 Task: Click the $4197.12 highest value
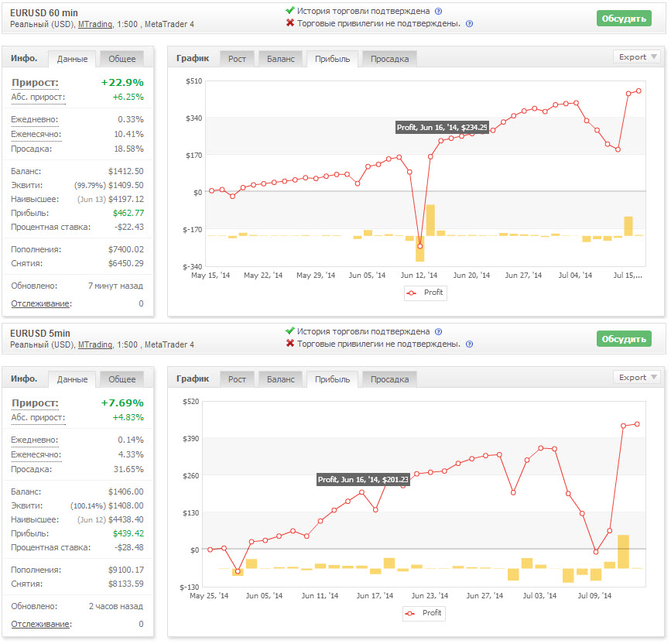(126, 200)
